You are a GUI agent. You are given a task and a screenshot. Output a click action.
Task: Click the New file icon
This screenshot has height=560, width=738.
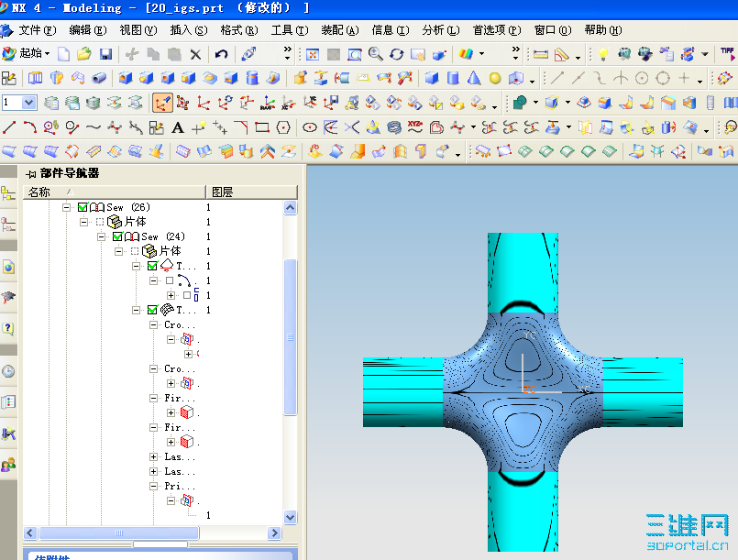(63, 55)
